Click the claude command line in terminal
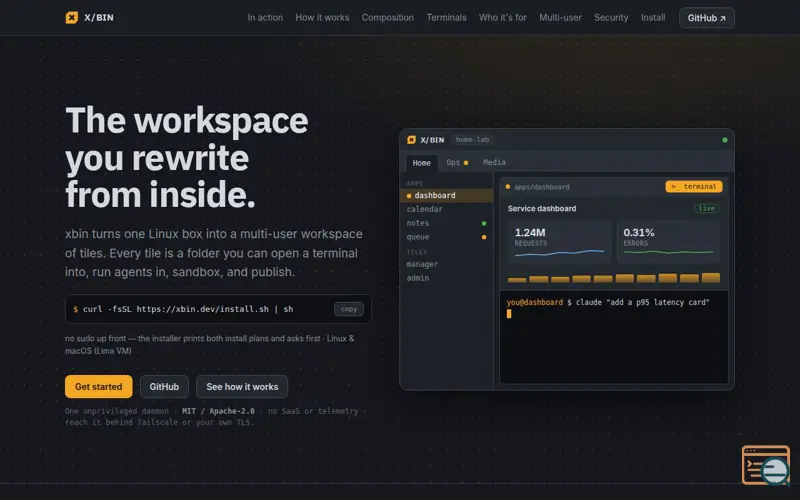 pos(608,303)
